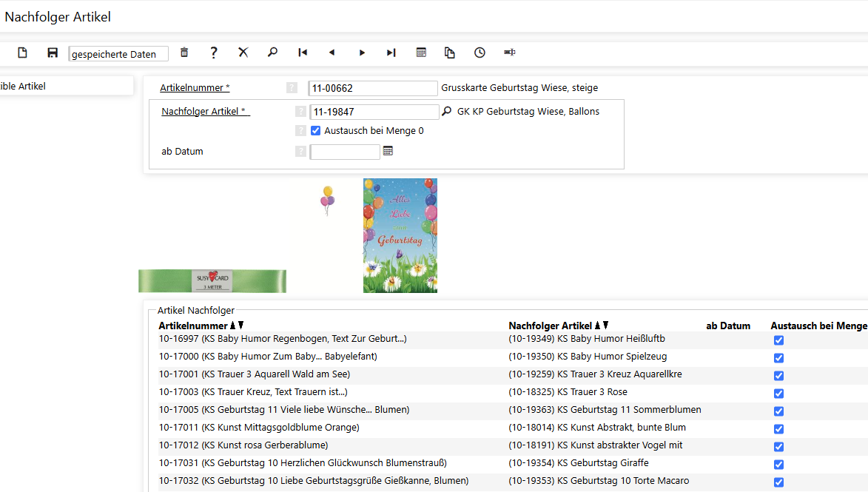Sort Nachfolger Artikel column descending arrow
The height and width of the screenshot is (492, 868).
click(x=606, y=326)
